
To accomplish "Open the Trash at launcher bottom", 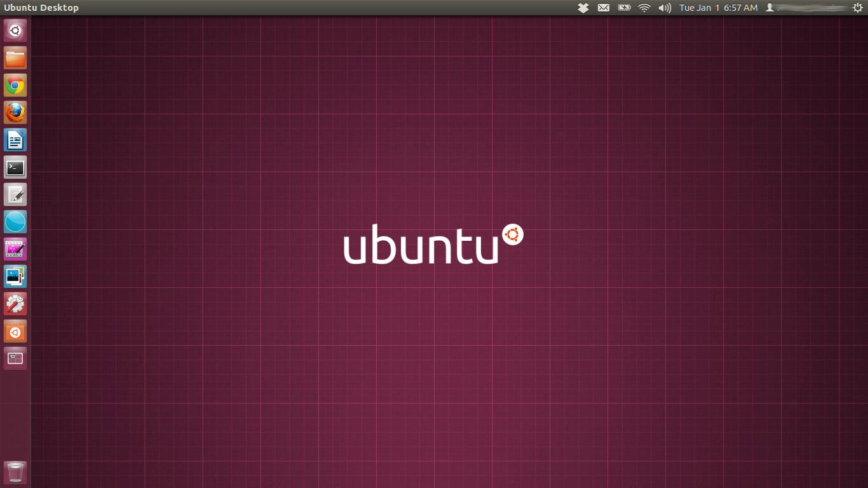I will pos(15,473).
